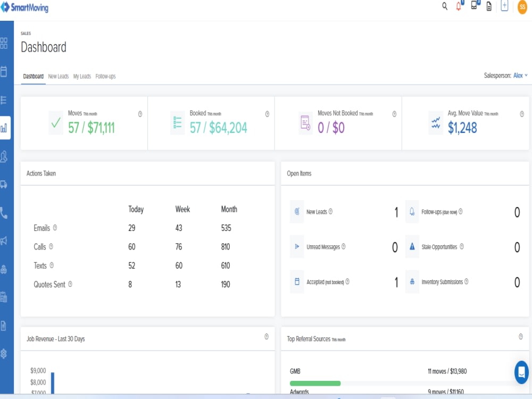Viewport: 532px width, 399px height.
Task: Open the SS user avatar menu
Action: 522,7
